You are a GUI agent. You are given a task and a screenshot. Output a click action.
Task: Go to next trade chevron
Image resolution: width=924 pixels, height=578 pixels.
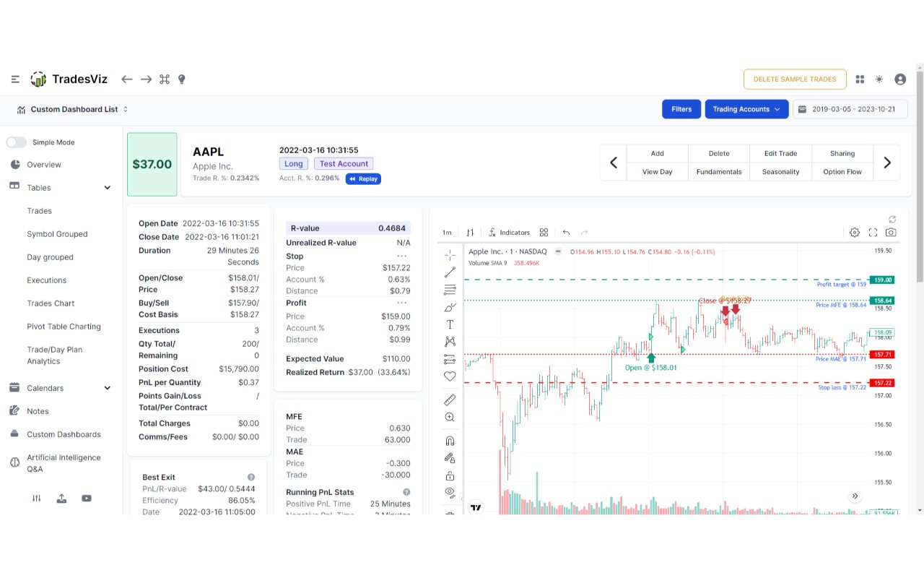(887, 163)
